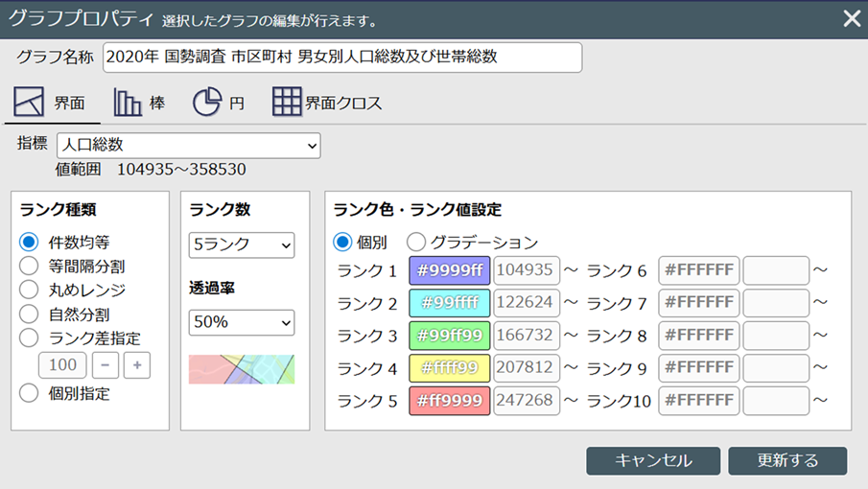Pick the ランク 5 red color swatch

449,401
